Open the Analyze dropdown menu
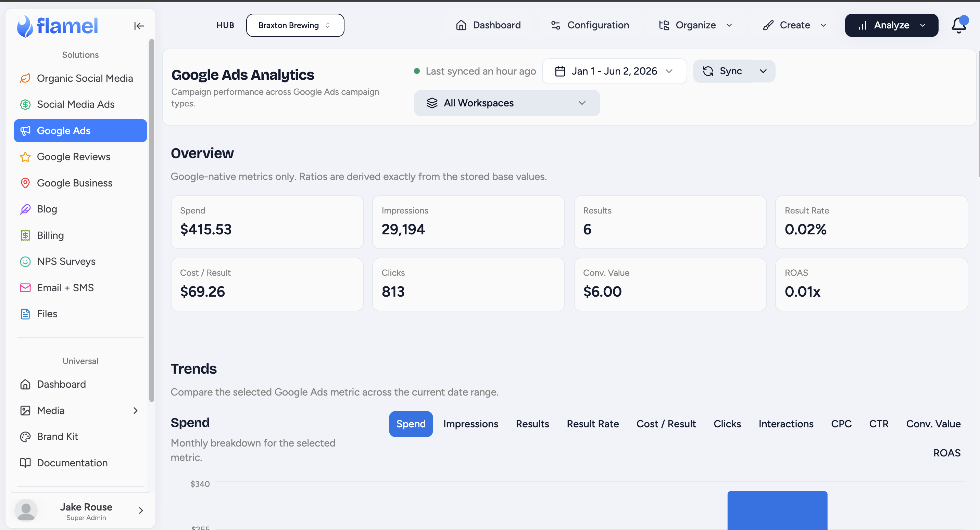 pyautogui.click(x=891, y=25)
